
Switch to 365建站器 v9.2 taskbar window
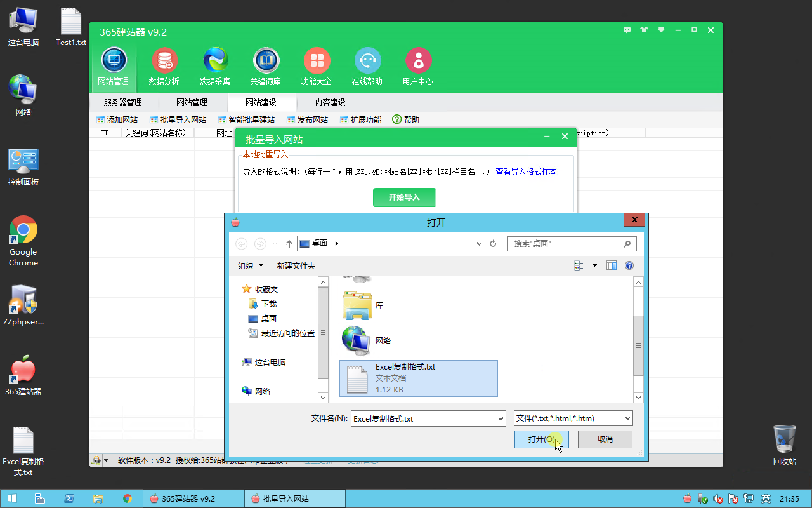(193, 498)
